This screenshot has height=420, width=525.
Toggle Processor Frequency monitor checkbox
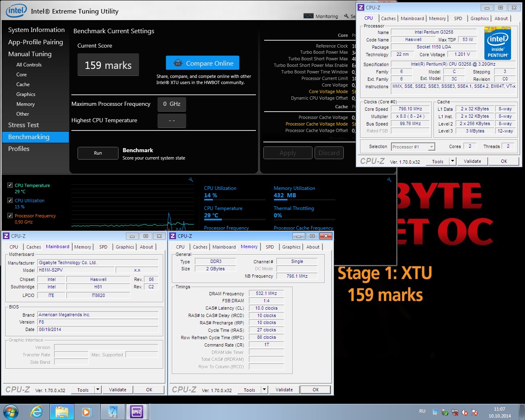10,216
